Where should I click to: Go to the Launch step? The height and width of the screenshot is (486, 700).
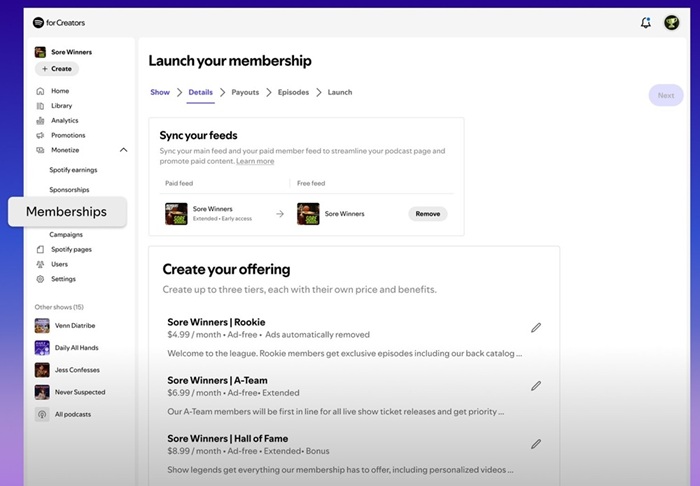pos(340,92)
